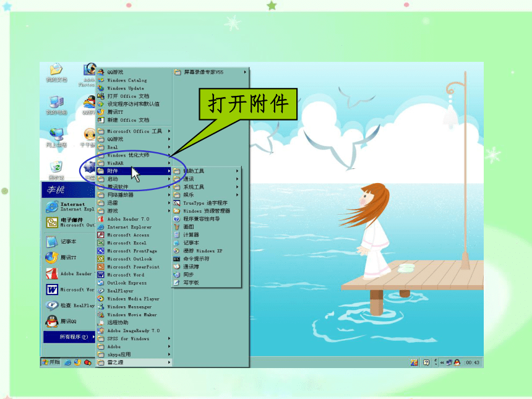The width and height of the screenshot is (532, 399).
Task: Open 命令提示符 command prompt
Action: (x=206, y=259)
